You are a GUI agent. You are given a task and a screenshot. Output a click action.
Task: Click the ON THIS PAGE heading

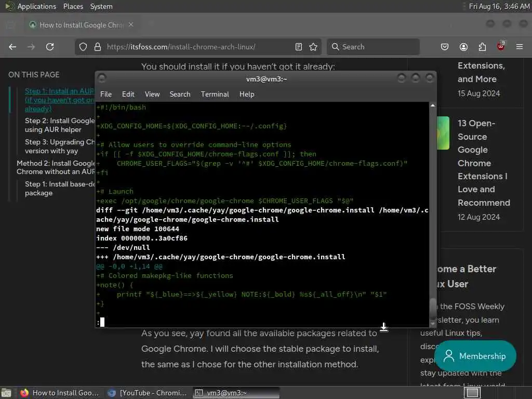click(34, 75)
